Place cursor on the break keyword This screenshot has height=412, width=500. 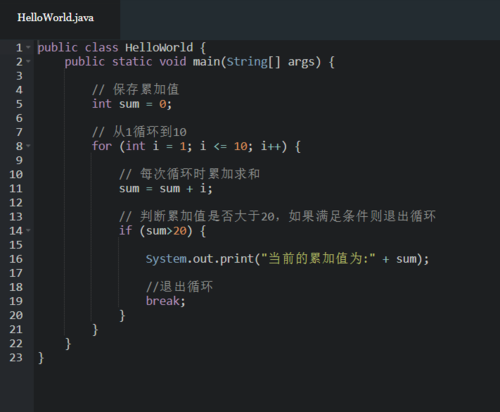click(x=163, y=301)
